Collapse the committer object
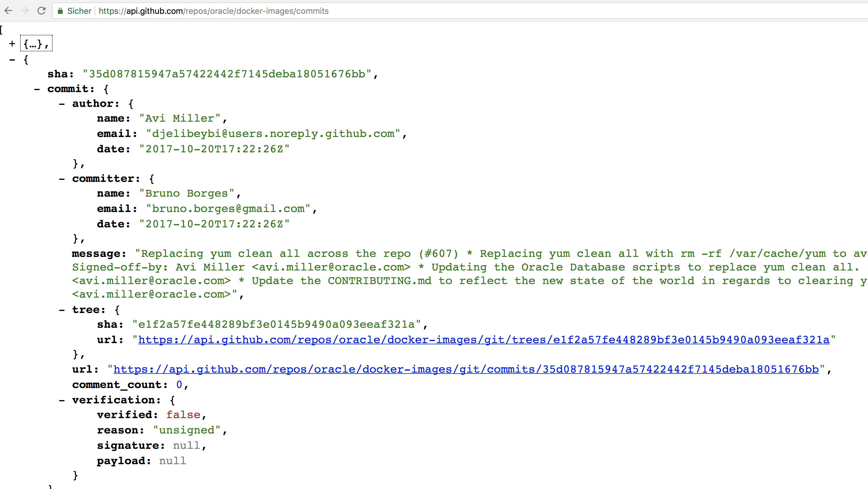The image size is (868, 489). click(62, 179)
